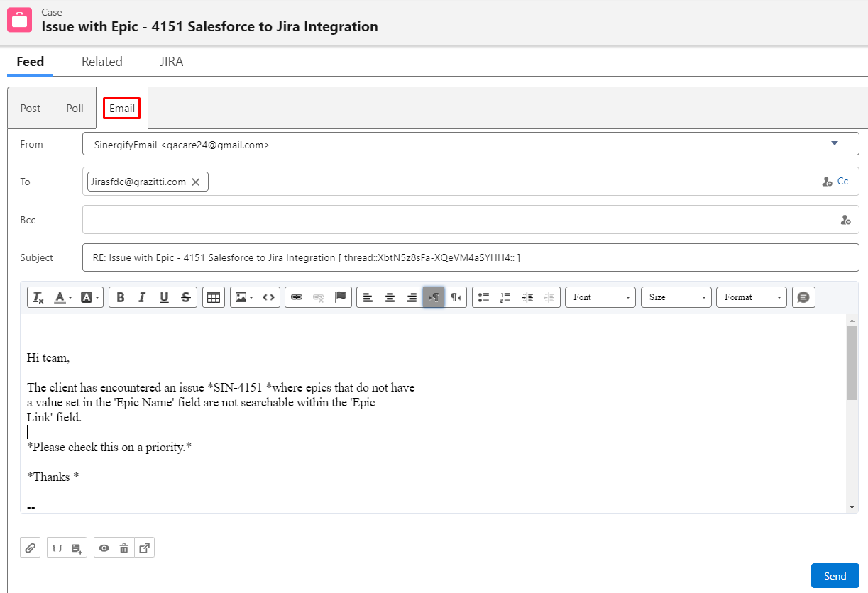Select the Email tab
This screenshot has height=593, width=868.
[122, 109]
